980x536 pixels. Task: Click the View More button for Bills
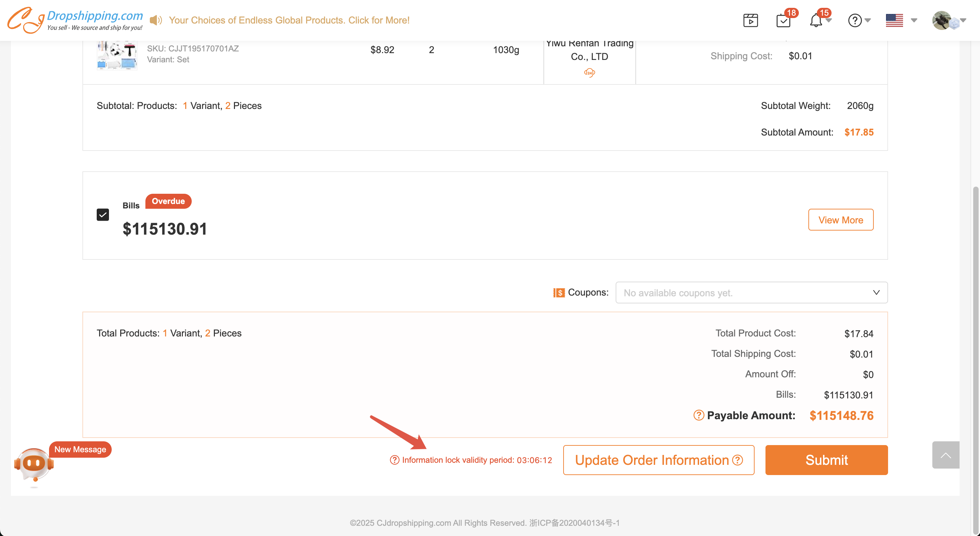click(x=840, y=220)
